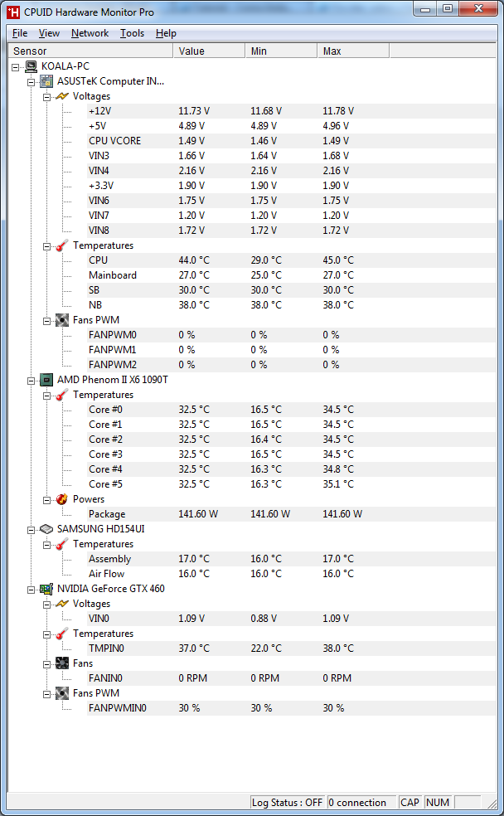Collapse the SAMSUNG HD154UI node
The image size is (504, 816).
[x=31, y=530]
